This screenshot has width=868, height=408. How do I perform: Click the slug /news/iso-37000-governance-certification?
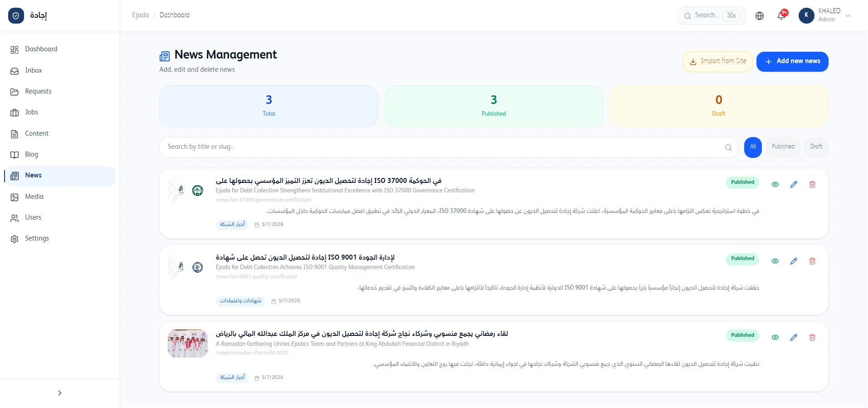coord(263,200)
